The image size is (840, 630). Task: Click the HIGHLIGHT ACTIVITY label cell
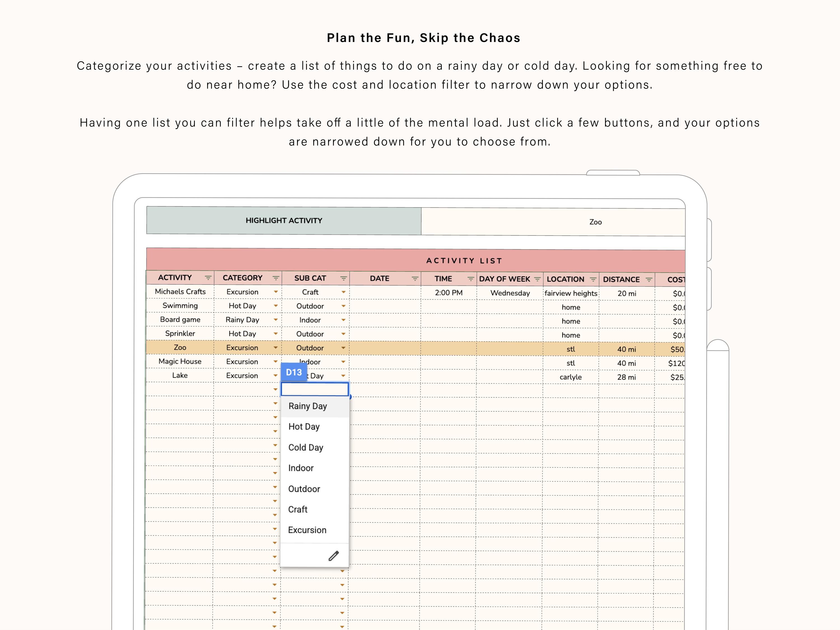click(284, 221)
